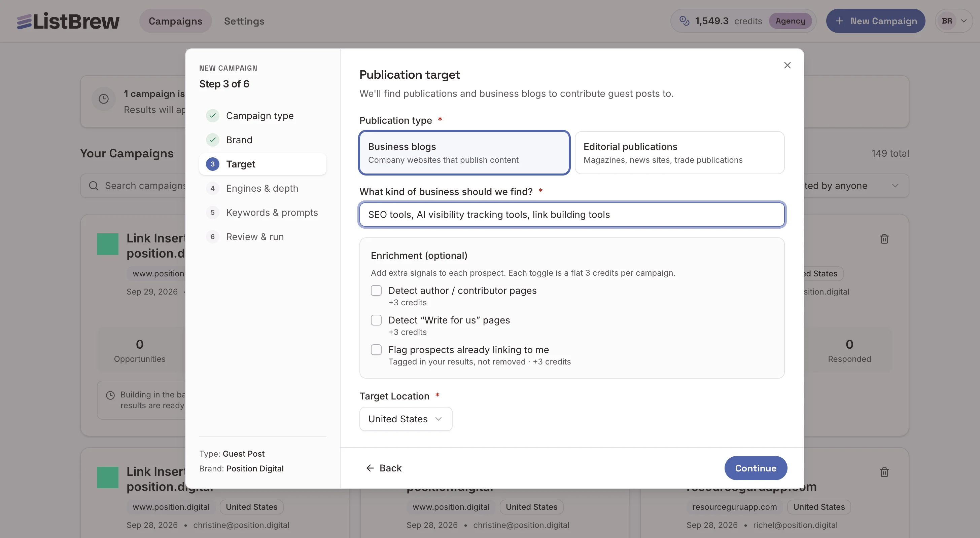Click the step 4 number badge
The width and height of the screenshot is (980, 538).
click(x=213, y=188)
